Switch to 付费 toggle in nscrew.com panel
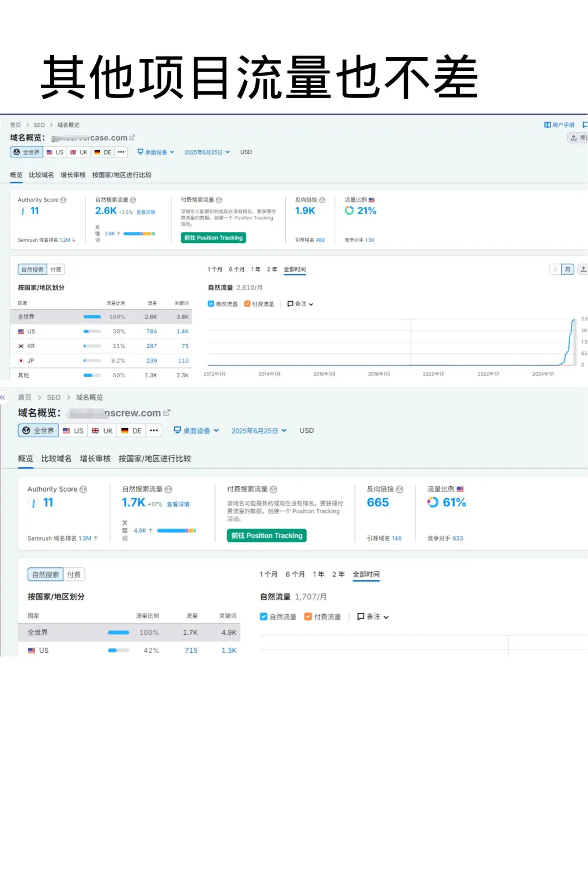Screen dimensions: 588x882 pyautogui.click(x=74, y=574)
